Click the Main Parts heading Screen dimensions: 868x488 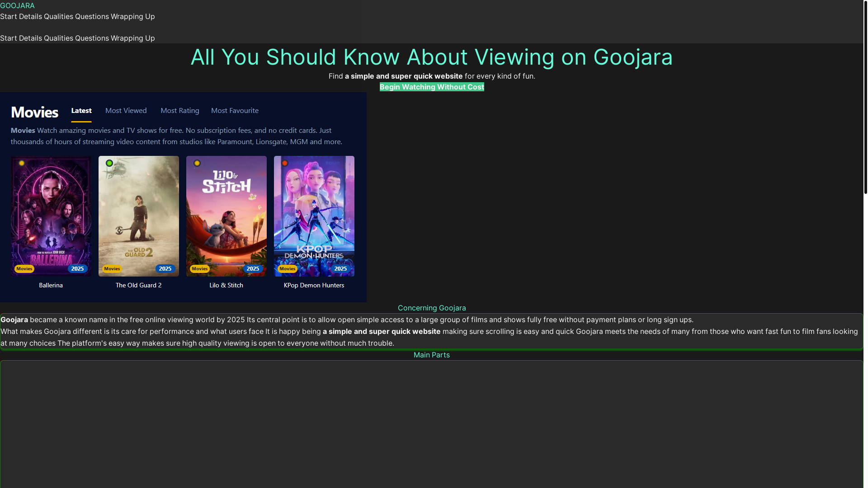432,355
